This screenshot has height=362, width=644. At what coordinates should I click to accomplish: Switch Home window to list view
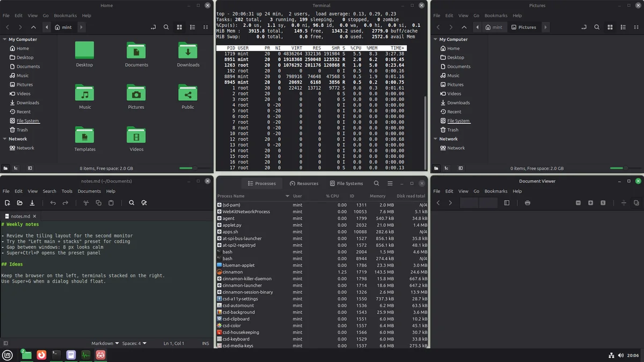[193, 27]
